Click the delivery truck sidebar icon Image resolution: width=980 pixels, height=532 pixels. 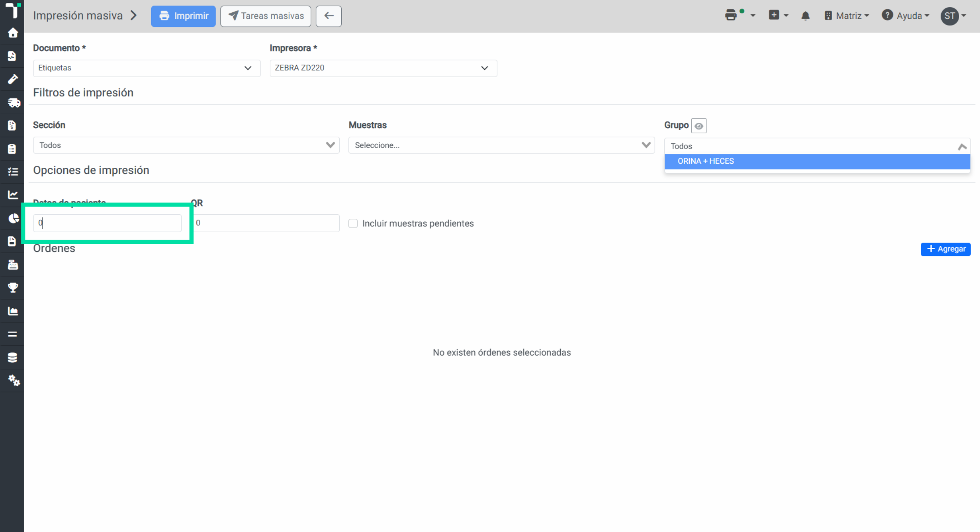point(13,102)
